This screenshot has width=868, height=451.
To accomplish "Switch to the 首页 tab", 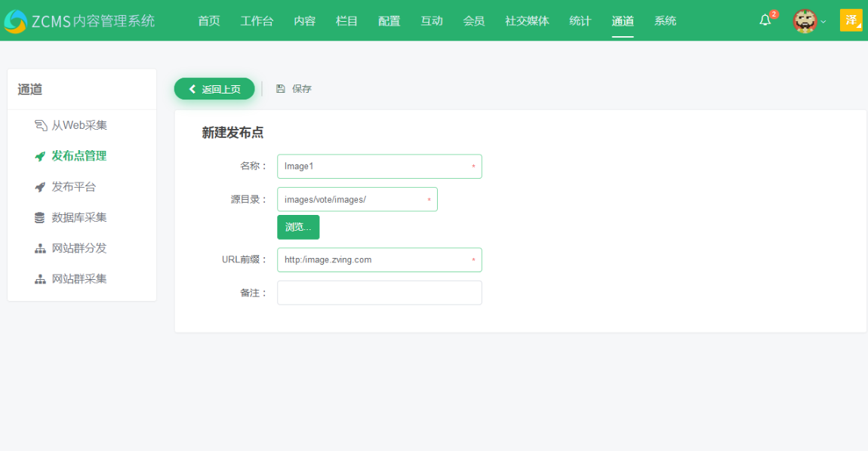I will coord(208,21).
